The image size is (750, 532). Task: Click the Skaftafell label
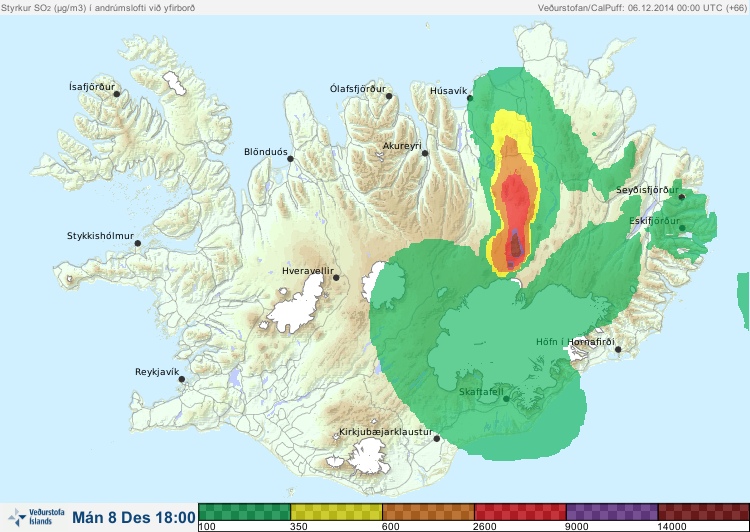(x=481, y=392)
